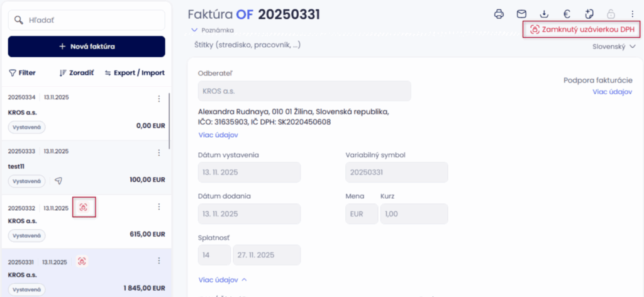Click the greyed unlock padlock icon
Image resolution: width=644 pixels, height=297 pixels.
[611, 14]
